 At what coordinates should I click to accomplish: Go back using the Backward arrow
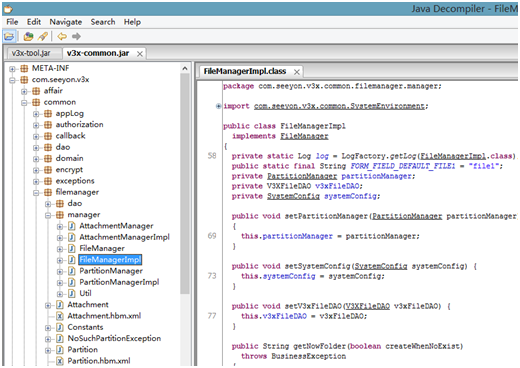(62, 36)
